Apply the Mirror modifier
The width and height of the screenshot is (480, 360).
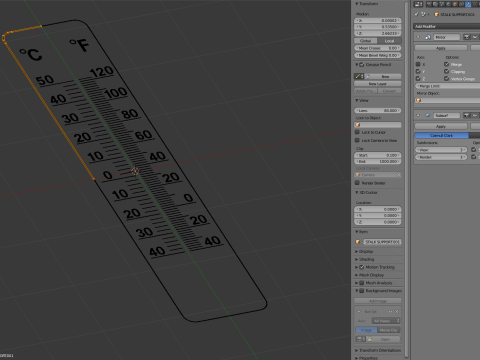tap(441, 48)
